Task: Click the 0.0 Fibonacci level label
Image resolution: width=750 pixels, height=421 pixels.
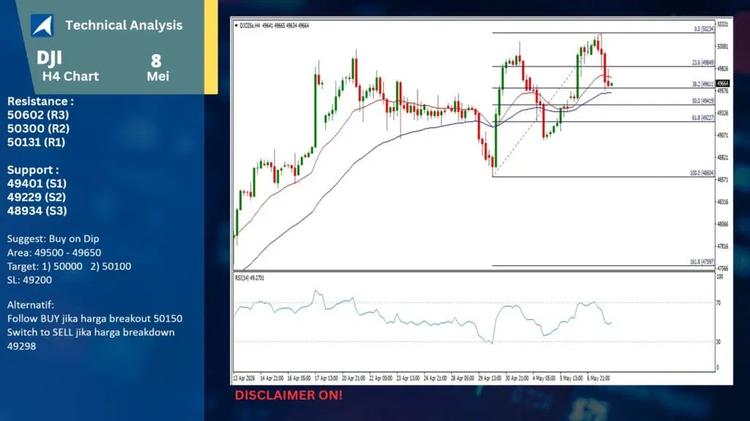Action: [x=704, y=29]
